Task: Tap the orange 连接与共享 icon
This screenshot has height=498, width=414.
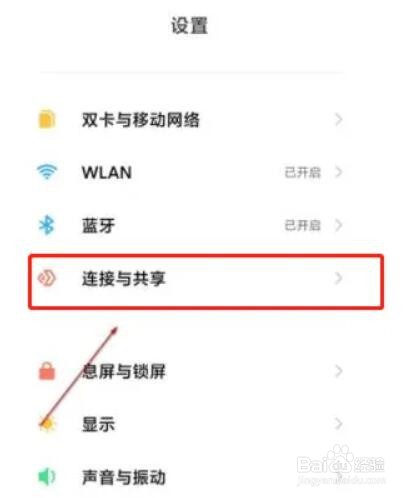Action: click(47, 278)
